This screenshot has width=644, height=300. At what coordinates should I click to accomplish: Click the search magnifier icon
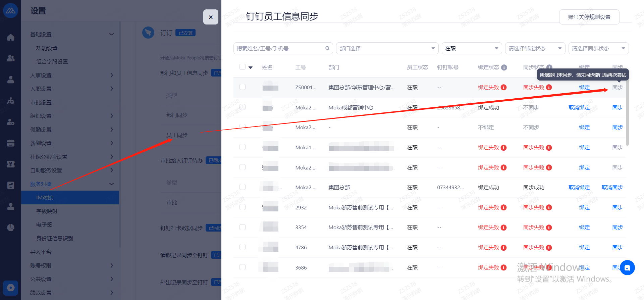(x=327, y=48)
